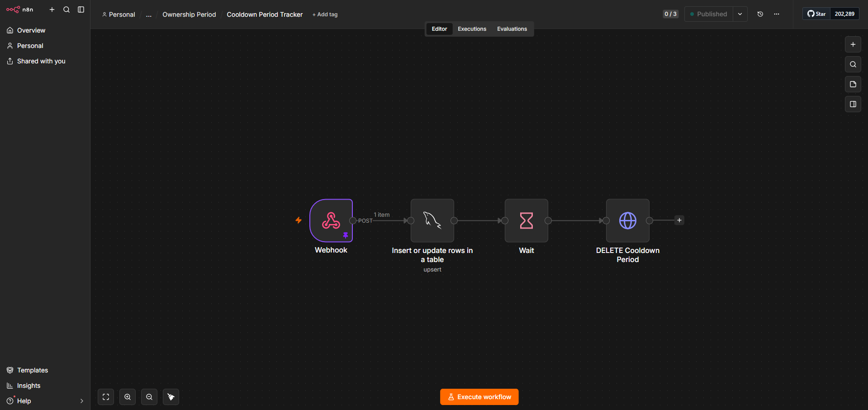Fit workflow to view icon
The width and height of the screenshot is (868, 410).
pos(106,397)
